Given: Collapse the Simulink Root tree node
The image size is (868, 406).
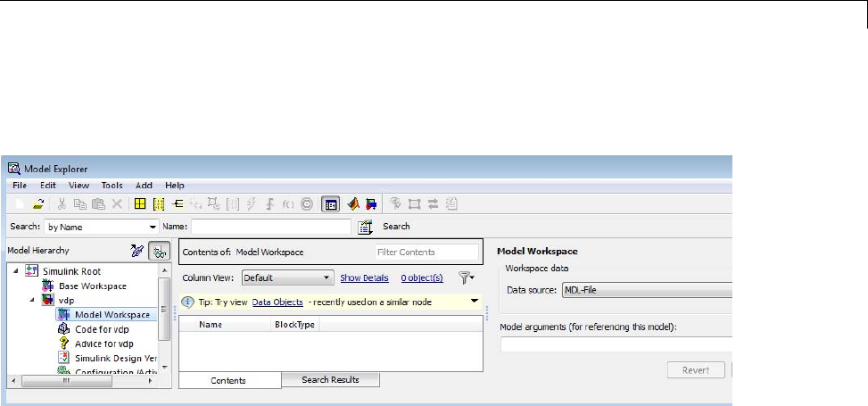Looking at the screenshot, I should 15,271.
